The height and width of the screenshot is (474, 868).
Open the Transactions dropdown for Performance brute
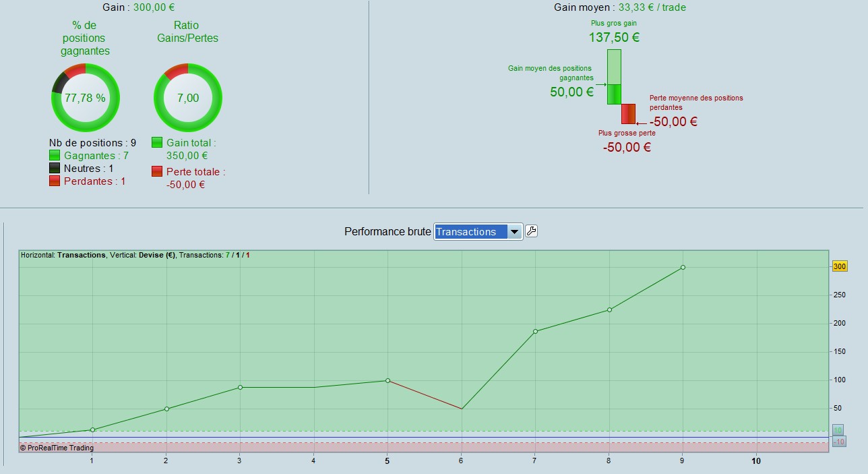click(478, 232)
